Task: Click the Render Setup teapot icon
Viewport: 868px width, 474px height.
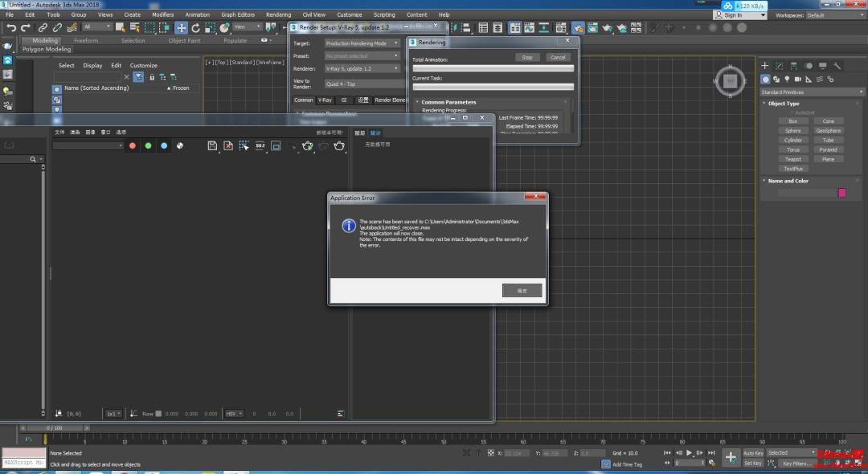Action: click(577, 27)
